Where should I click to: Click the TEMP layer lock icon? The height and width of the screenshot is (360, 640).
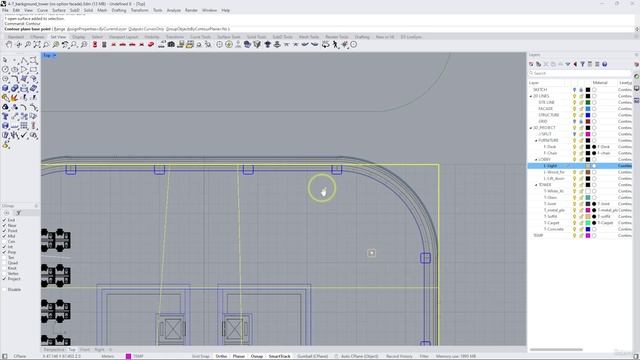pyautogui.click(x=581, y=236)
